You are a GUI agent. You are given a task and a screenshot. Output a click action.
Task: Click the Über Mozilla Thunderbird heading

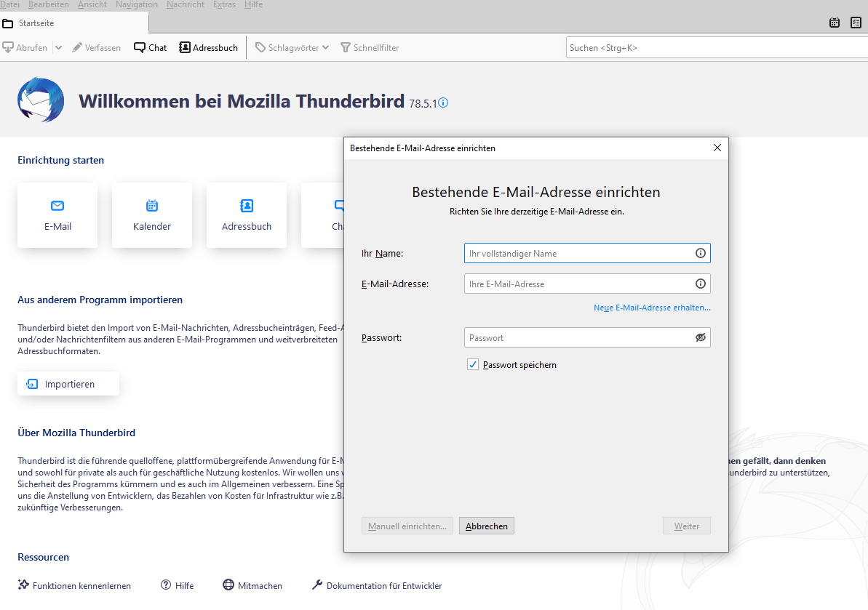tap(76, 433)
